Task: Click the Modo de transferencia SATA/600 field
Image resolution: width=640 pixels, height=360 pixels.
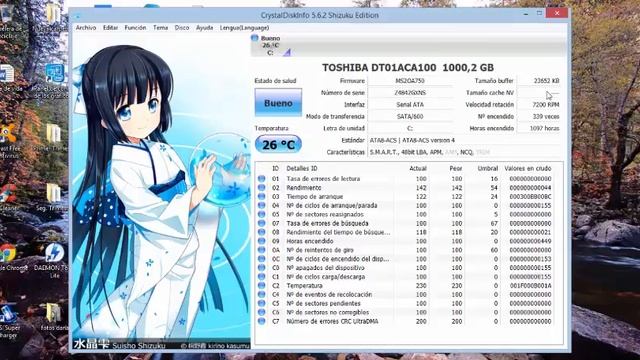Action: (x=410, y=116)
